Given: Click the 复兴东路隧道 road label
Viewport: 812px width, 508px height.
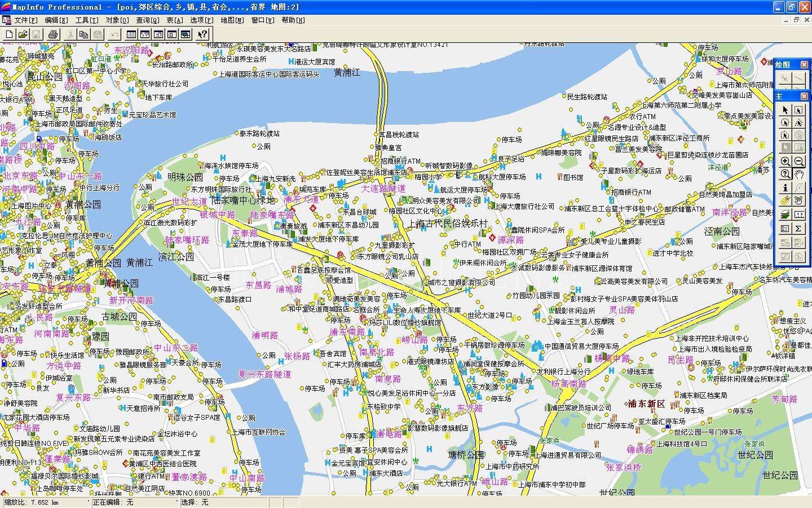Looking at the screenshot, I should point(264,374).
